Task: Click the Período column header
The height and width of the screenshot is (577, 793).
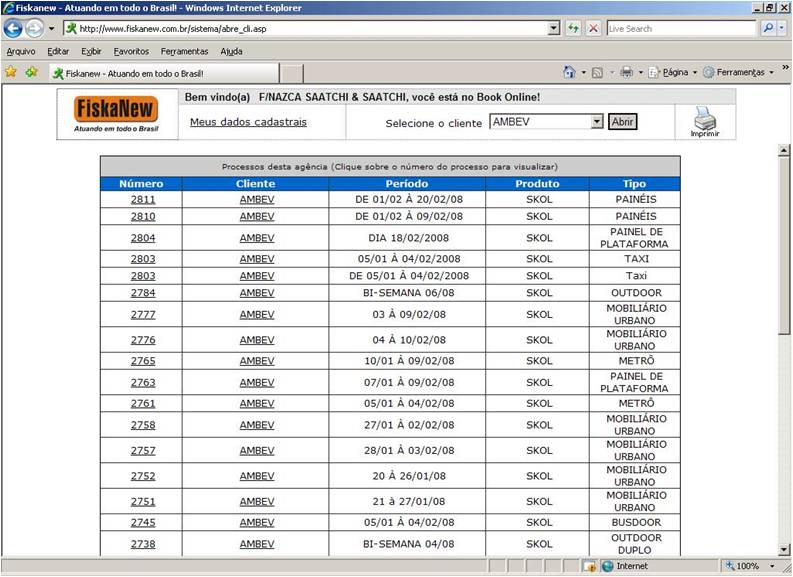Action: pyautogui.click(x=407, y=184)
